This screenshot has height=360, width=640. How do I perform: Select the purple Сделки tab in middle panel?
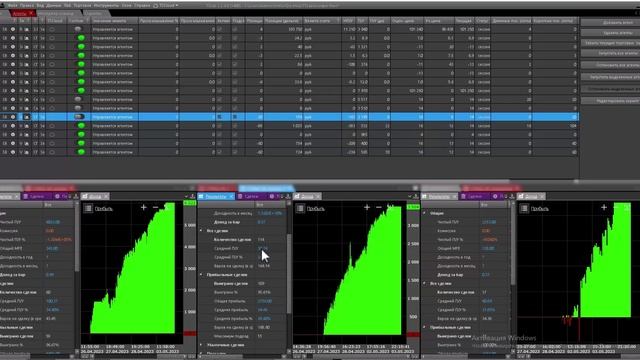coord(251,196)
